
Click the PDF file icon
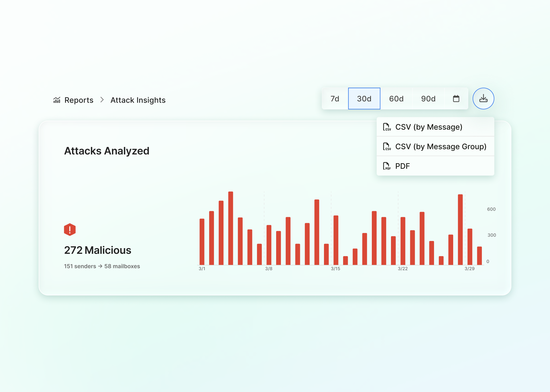[x=387, y=166]
